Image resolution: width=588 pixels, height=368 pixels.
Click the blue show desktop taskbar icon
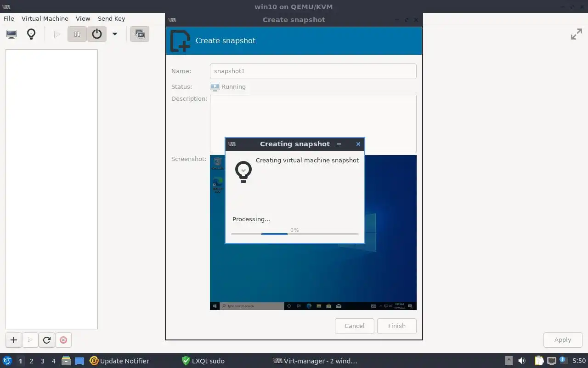pyautogui.click(x=79, y=361)
